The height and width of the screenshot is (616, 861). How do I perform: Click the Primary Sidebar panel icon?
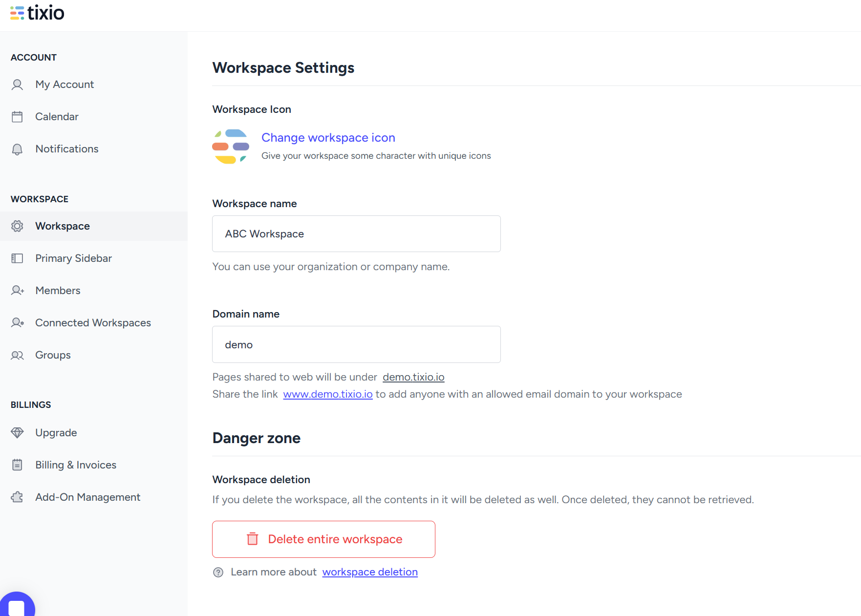tap(17, 258)
